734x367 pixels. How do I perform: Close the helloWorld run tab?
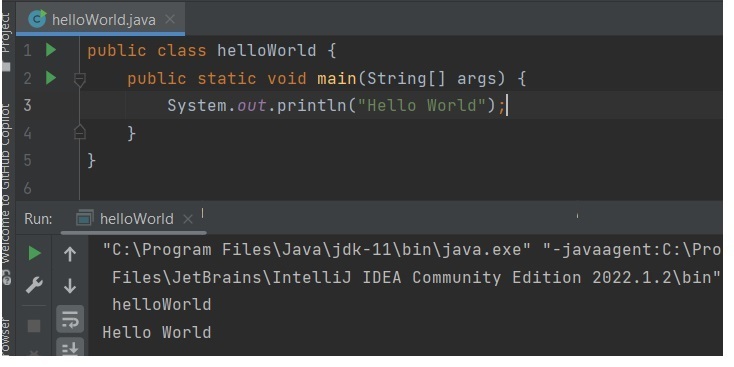click(x=188, y=219)
